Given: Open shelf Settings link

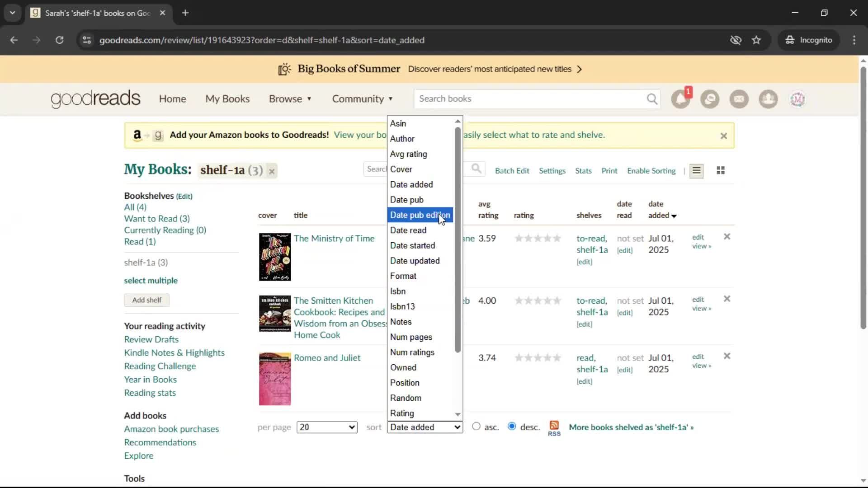Looking at the screenshot, I should click(x=552, y=171).
